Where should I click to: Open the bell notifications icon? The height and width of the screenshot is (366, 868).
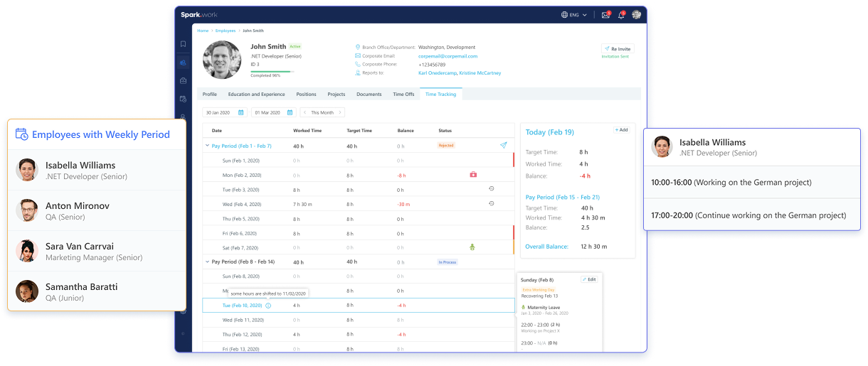coord(621,14)
